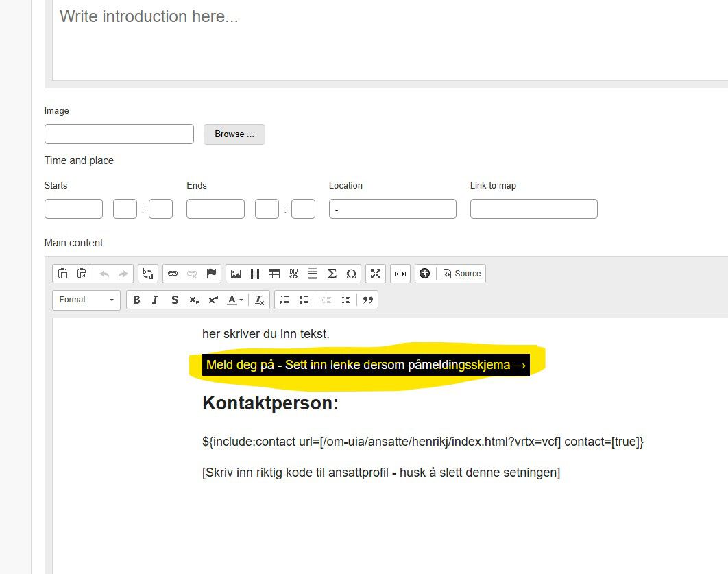Click 'her skriver du inn tekst.' line
Screen dimensions: 728x574
click(x=265, y=334)
